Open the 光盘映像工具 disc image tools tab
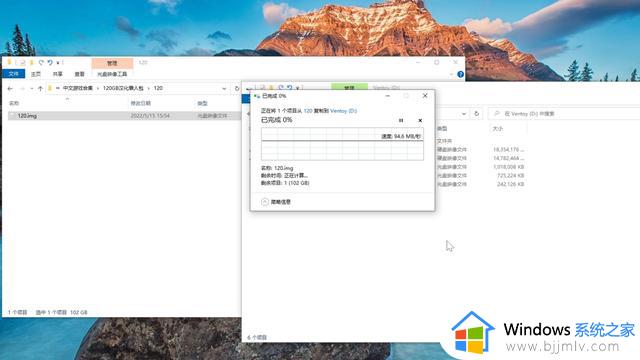Viewport: 640px width, 360px height. (112, 74)
